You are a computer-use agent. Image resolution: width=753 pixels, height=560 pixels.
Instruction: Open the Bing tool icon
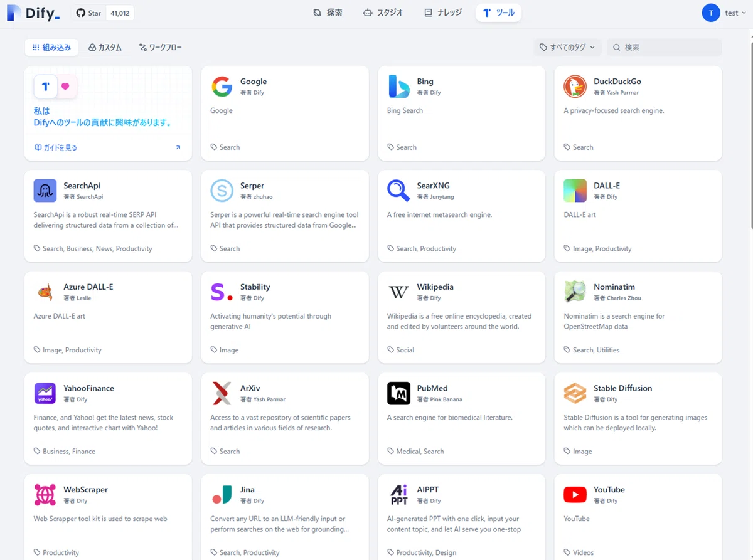tap(398, 87)
